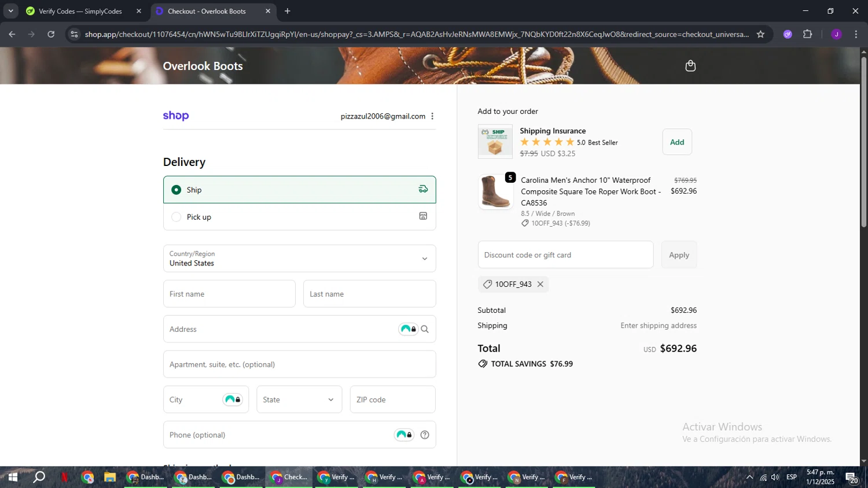Open notification center in system tray
Viewport: 868px width, 488px height.
(x=851, y=478)
